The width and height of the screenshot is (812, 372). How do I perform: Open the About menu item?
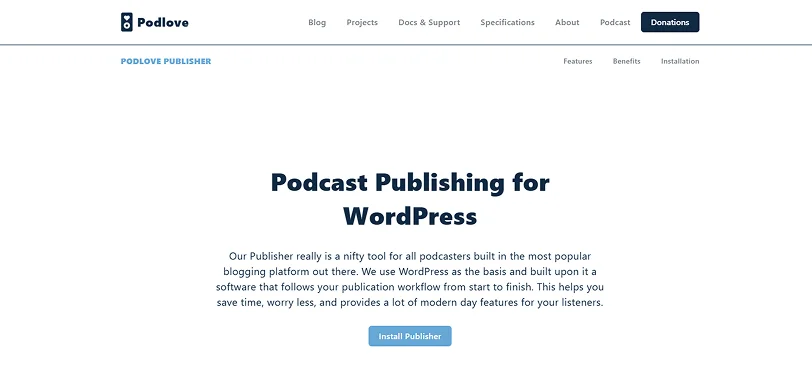point(567,22)
